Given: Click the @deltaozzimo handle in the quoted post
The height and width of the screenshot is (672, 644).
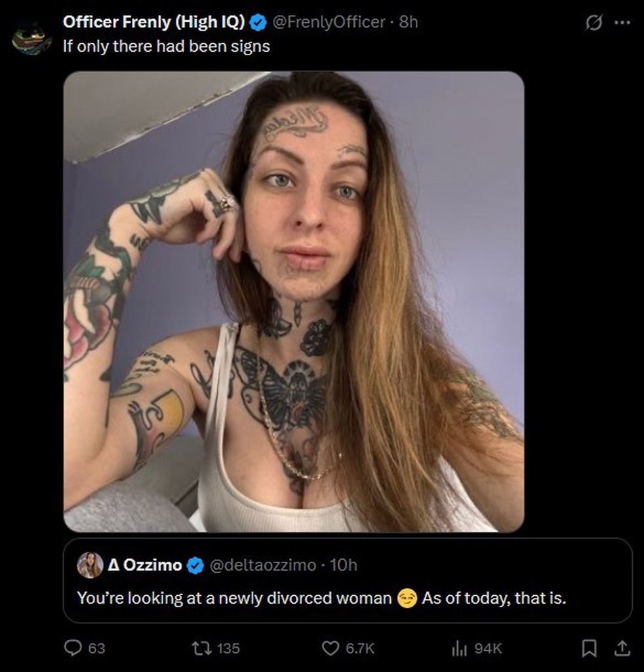Looking at the screenshot, I should [x=262, y=565].
